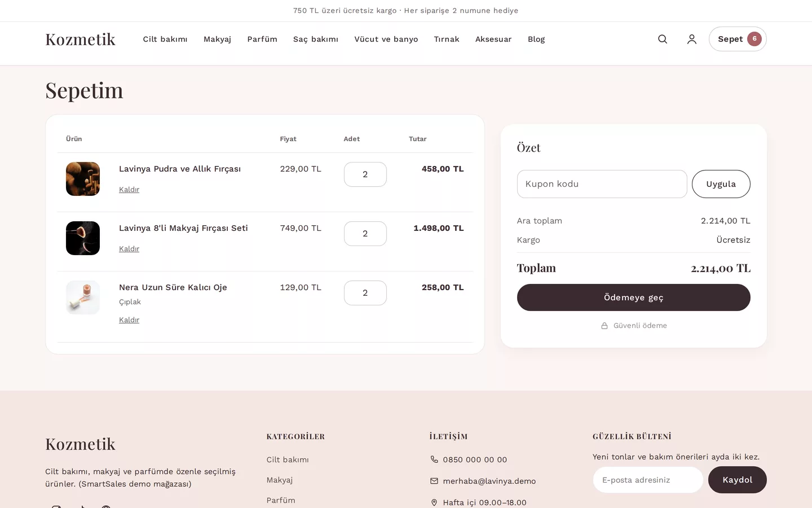This screenshot has height=508, width=812.
Task: Click the 8-piece brush set thumbnail
Action: 83,238
